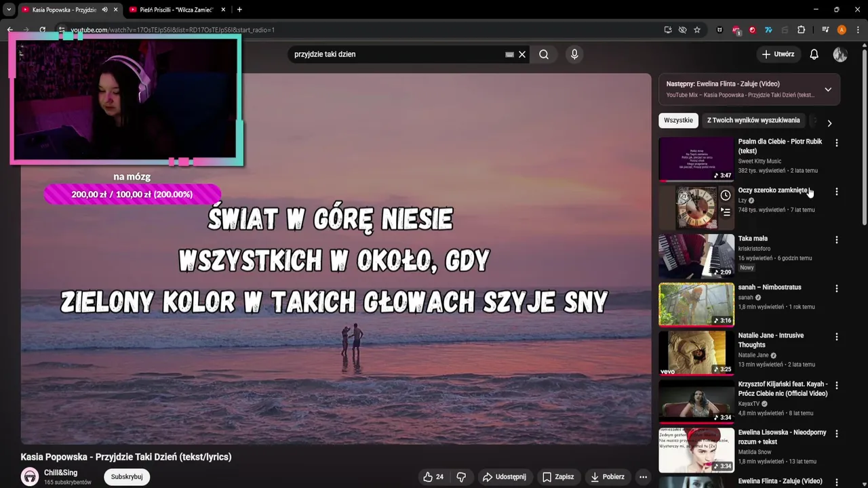Go back in browser history

click(x=9, y=30)
